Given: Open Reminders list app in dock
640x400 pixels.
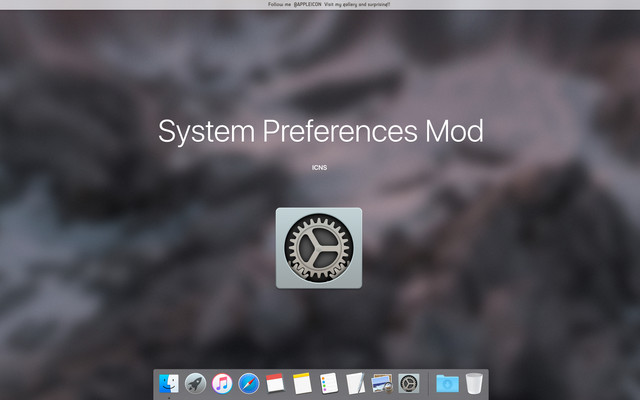Looking at the screenshot, I should point(329,383).
